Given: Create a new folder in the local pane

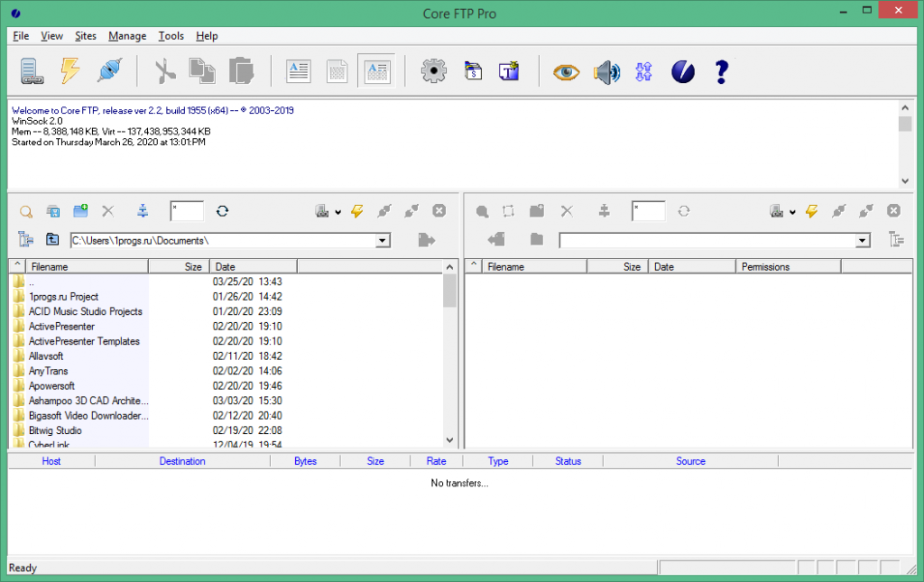Looking at the screenshot, I should [x=79, y=210].
